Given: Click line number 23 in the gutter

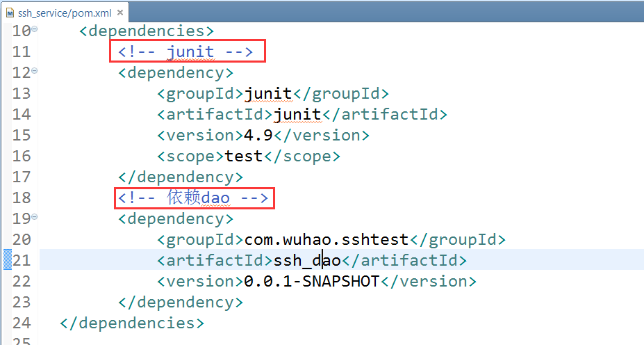Looking at the screenshot, I should 22,302.
